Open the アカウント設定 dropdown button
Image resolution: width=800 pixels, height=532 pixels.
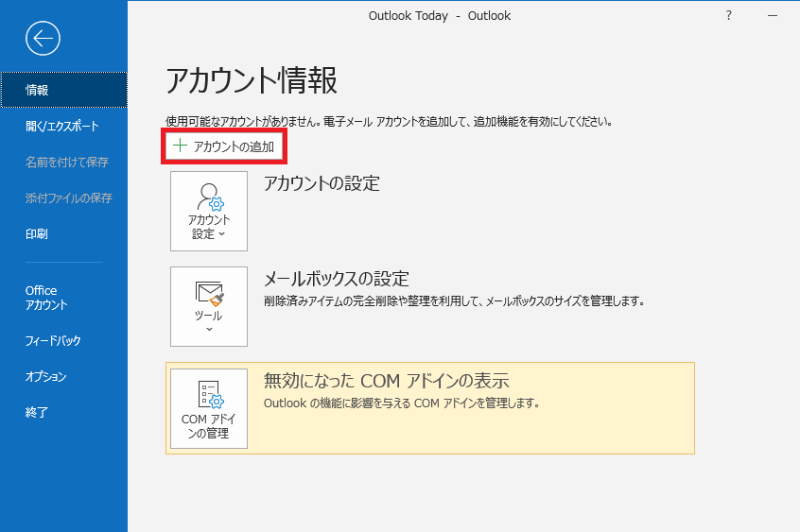tap(209, 211)
